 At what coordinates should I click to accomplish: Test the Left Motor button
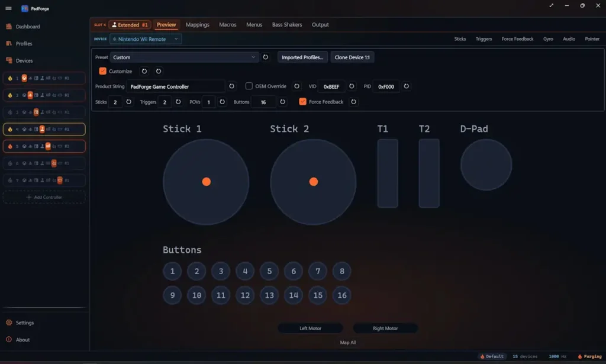(x=310, y=328)
